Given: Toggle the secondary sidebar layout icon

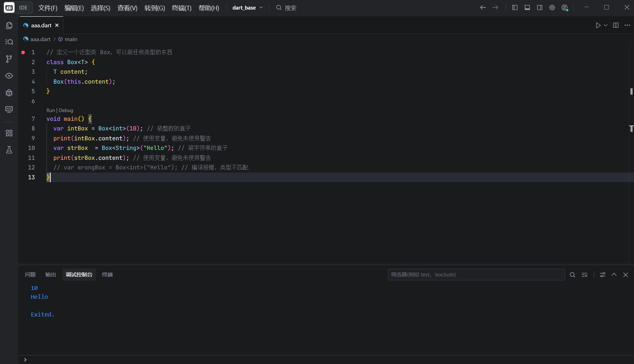Looking at the screenshot, I should [x=540, y=7].
